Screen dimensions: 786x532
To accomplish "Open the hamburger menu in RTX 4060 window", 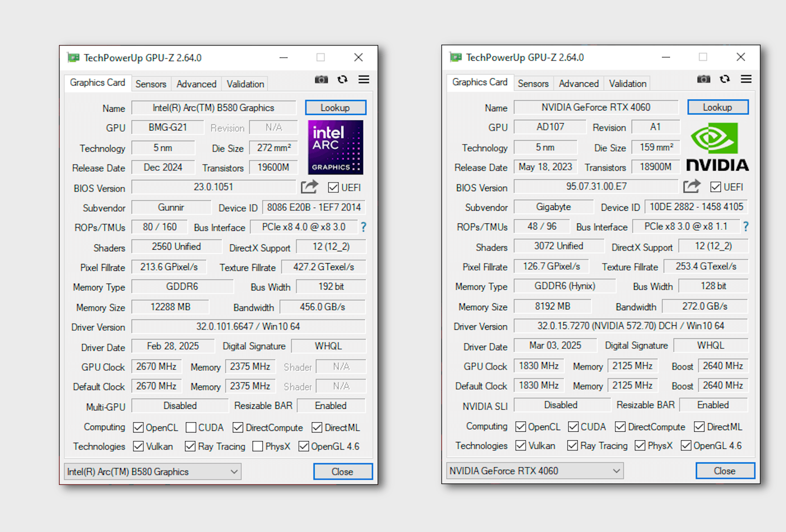I will click(746, 79).
